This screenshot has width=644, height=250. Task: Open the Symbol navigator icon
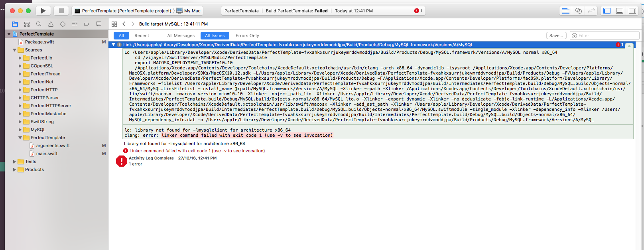click(x=27, y=24)
